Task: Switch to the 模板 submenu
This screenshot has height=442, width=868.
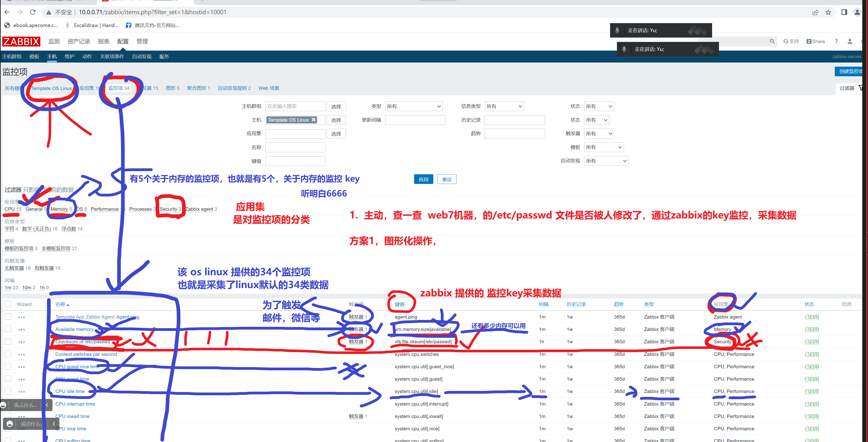Action: click(x=34, y=57)
